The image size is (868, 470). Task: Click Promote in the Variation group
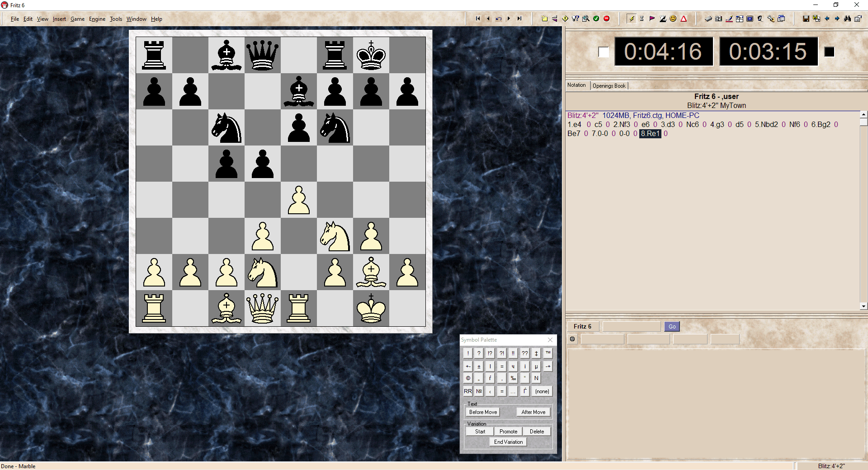508,432
